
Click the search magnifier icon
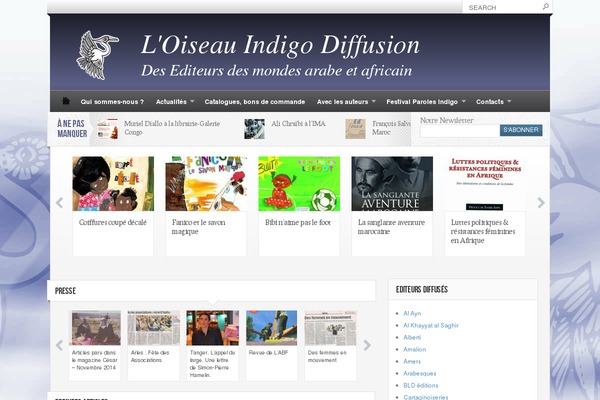point(546,7)
